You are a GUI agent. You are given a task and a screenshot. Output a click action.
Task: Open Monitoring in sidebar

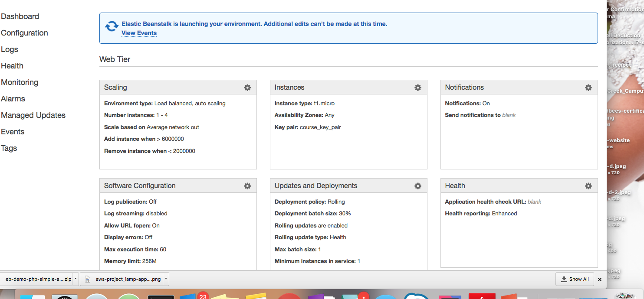(20, 82)
